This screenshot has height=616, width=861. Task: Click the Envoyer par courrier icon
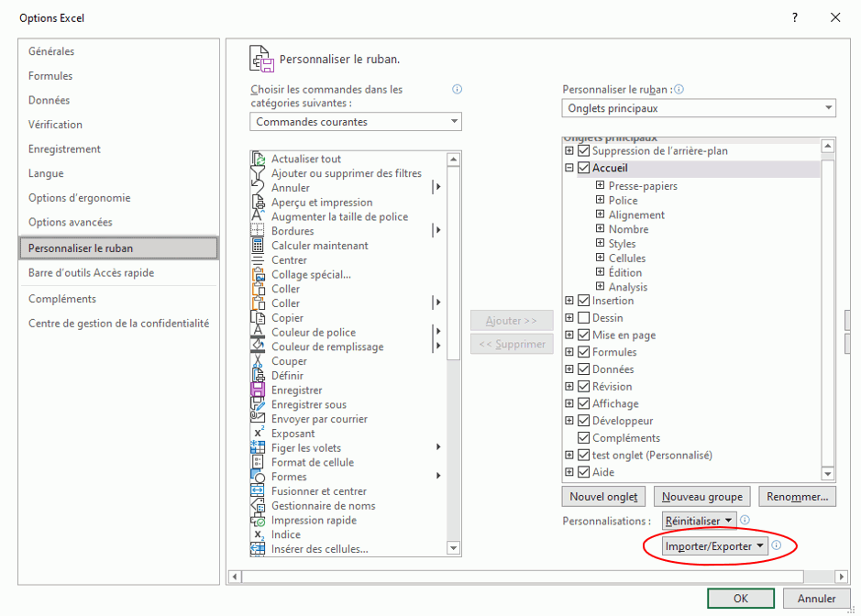coord(258,417)
